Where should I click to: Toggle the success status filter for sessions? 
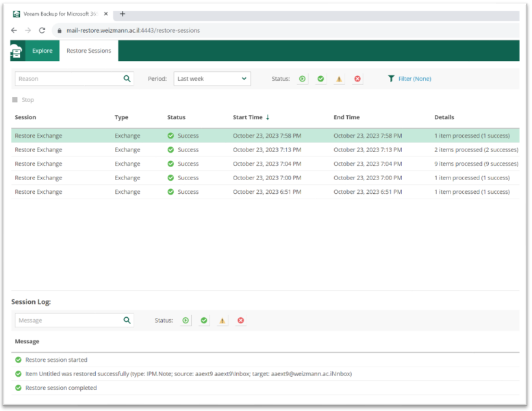(320, 79)
